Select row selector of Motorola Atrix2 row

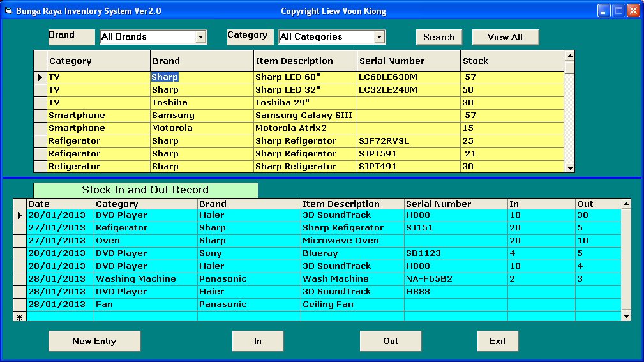point(40,128)
